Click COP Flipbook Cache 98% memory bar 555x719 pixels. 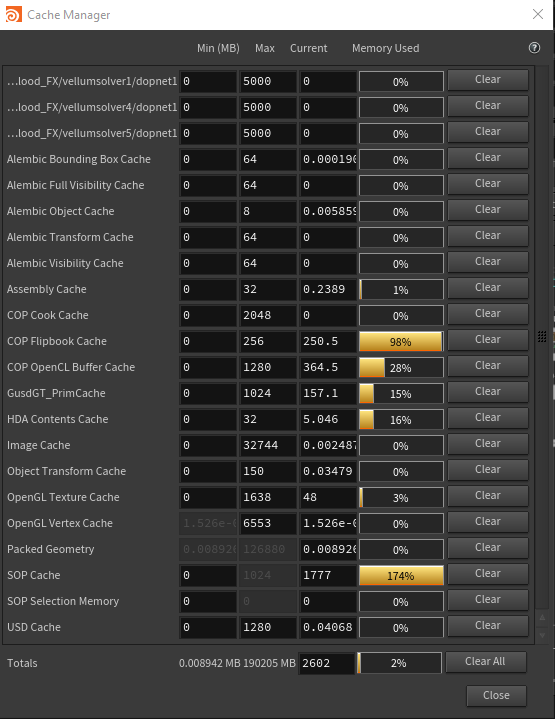401,342
